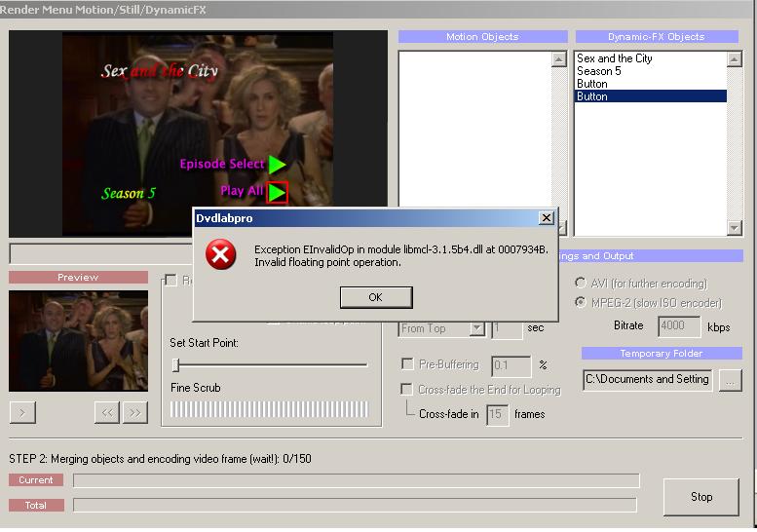Screen dimensions: 757x532
Task: Click 'Episode Select' text in menu preview
Action: (x=222, y=164)
